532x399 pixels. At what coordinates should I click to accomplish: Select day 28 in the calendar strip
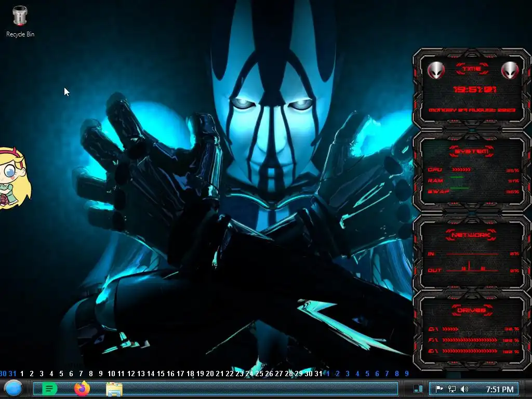289,374
